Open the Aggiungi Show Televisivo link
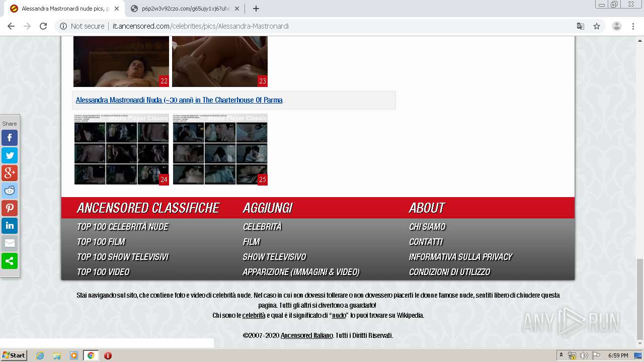 [x=274, y=257]
